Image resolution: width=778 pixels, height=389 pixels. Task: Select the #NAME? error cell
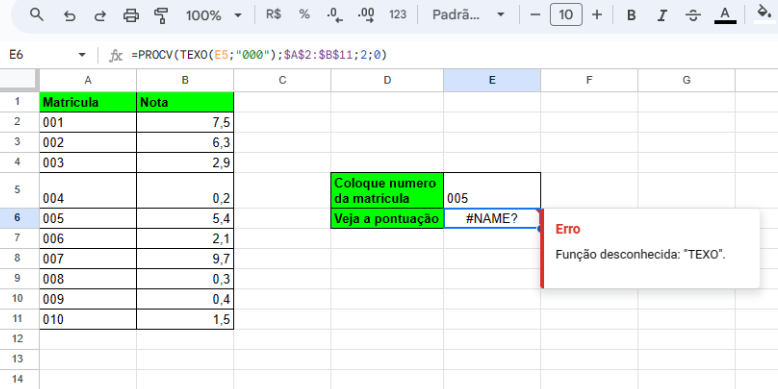pyautogui.click(x=492, y=218)
